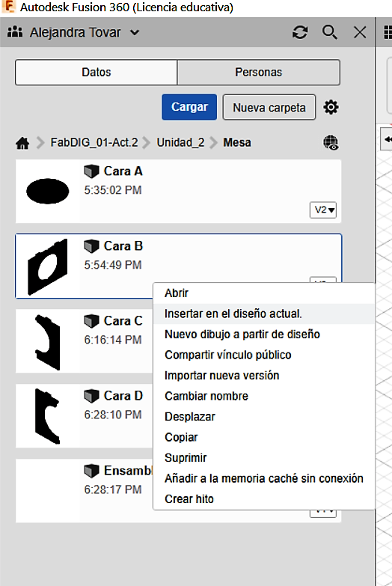Choose Insertar en el diseño actual
This screenshot has width=392, height=586.
point(264,314)
